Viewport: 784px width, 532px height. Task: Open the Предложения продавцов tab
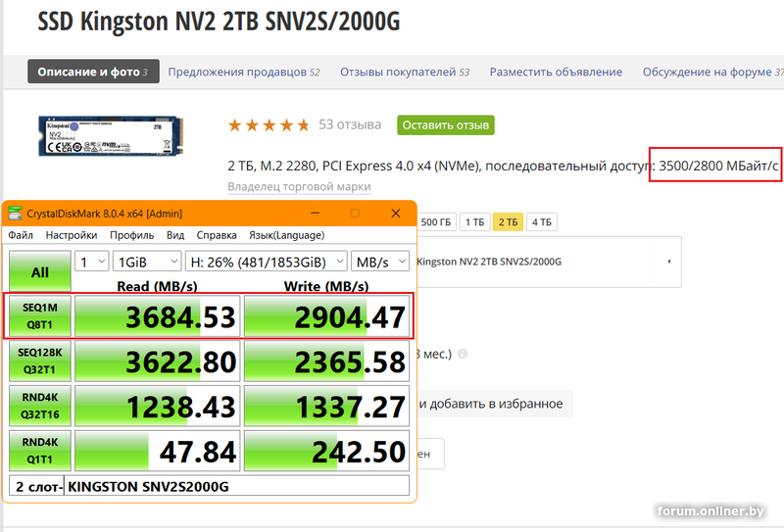tap(244, 72)
